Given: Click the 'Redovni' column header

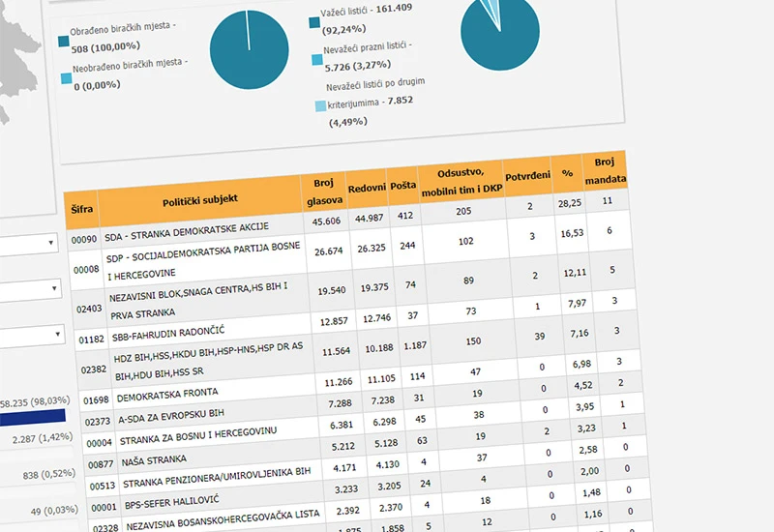Looking at the screenshot, I should tap(367, 188).
